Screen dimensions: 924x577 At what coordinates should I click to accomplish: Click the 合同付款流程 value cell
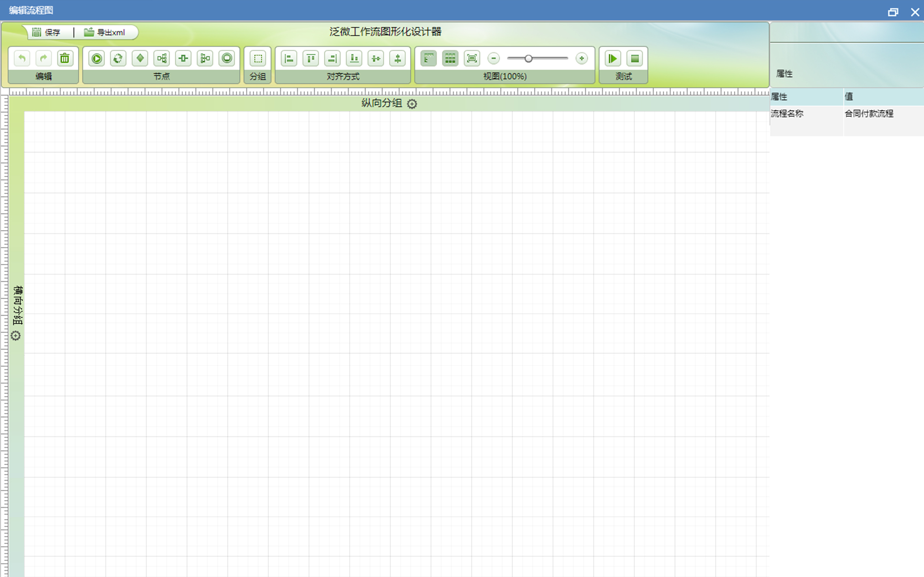click(x=869, y=114)
